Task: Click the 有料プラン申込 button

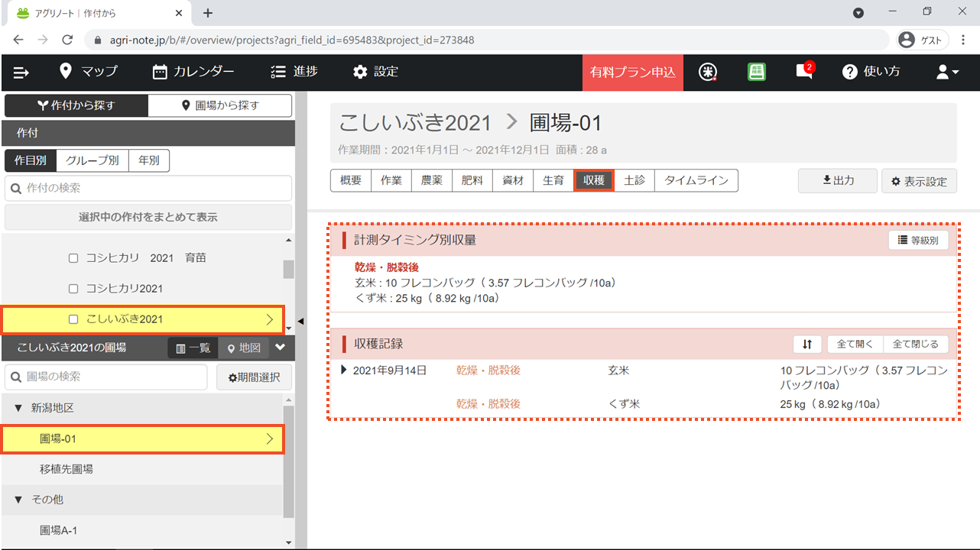Action: pyautogui.click(x=632, y=73)
